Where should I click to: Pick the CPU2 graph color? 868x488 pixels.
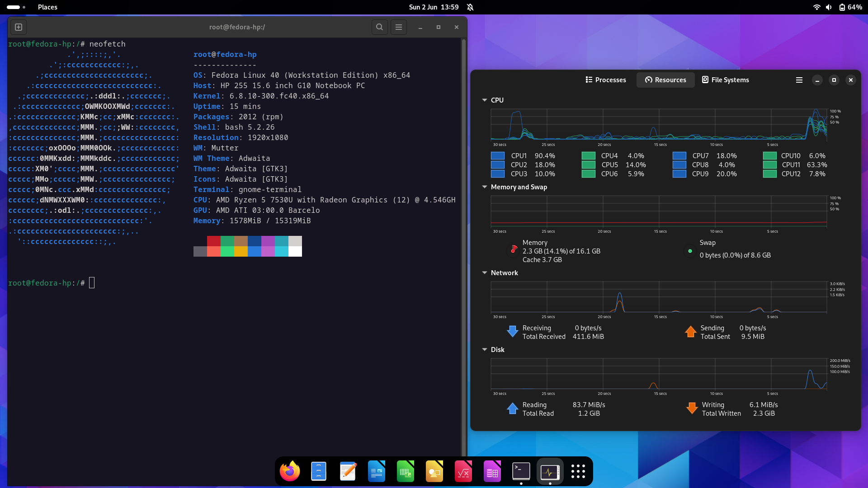(x=498, y=165)
